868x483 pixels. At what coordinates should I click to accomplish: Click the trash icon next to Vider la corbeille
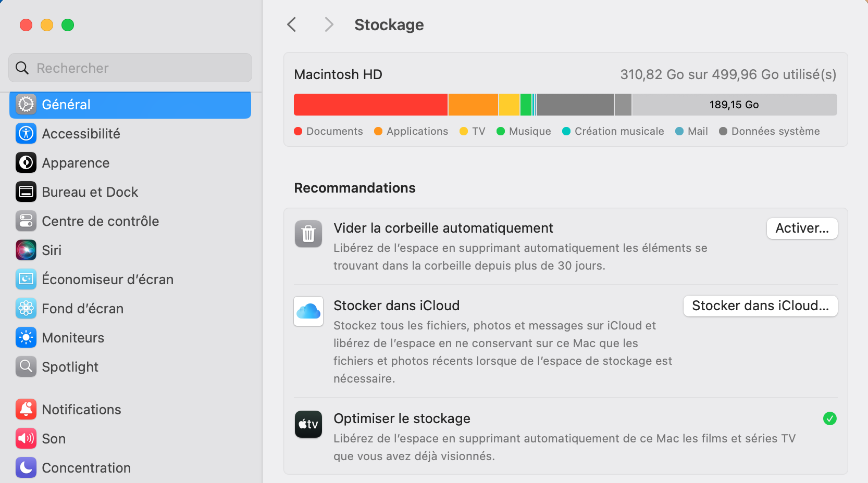coord(308,234)
